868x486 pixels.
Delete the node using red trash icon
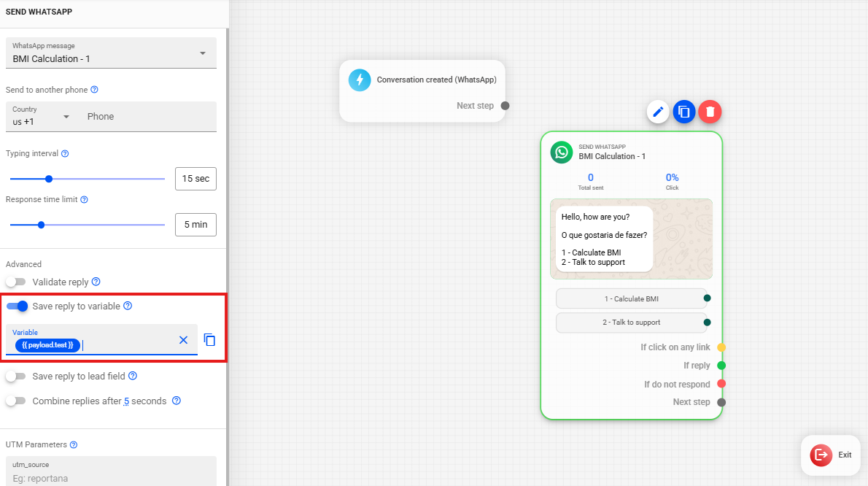click(x=710, y=112)
